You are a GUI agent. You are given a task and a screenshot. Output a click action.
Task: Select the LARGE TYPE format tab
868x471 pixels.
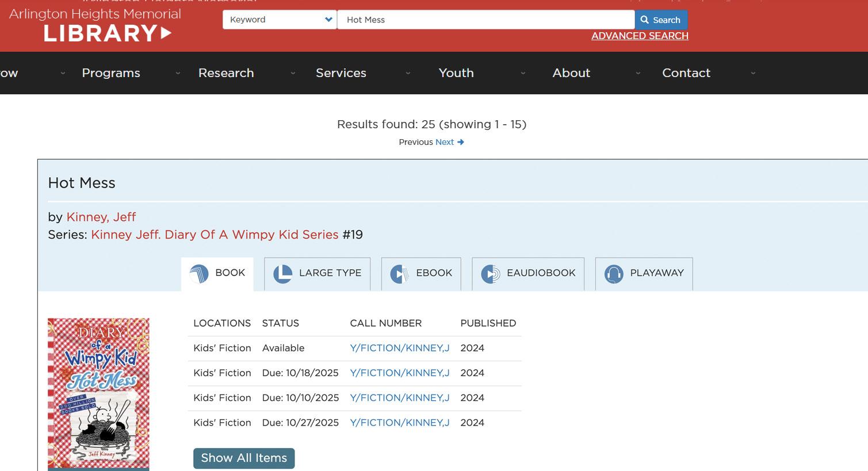pyautogui.click(x=318, y=274)
